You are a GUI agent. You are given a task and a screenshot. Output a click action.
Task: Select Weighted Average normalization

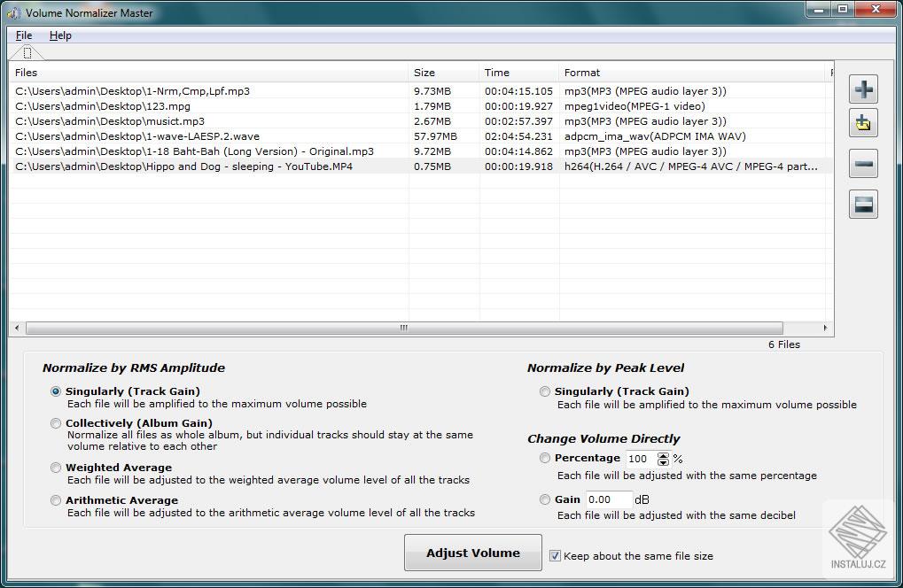[x=55, y=468]
